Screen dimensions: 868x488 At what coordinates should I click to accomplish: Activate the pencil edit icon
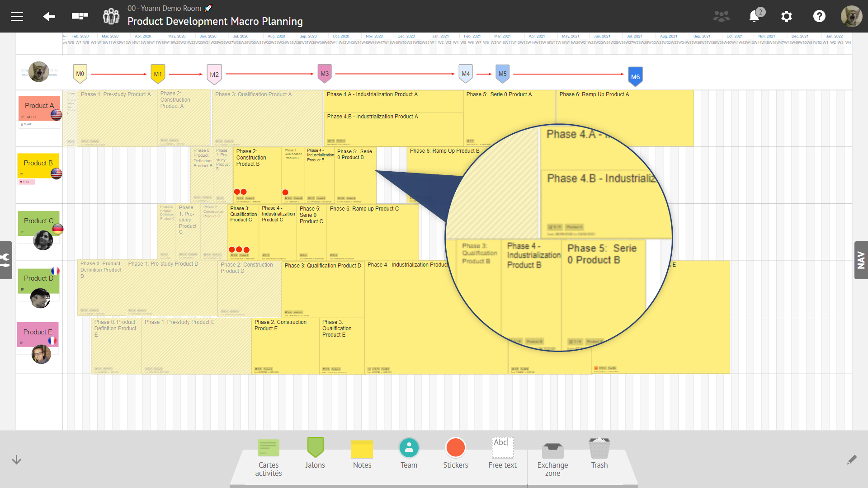[x=852, y=460]
